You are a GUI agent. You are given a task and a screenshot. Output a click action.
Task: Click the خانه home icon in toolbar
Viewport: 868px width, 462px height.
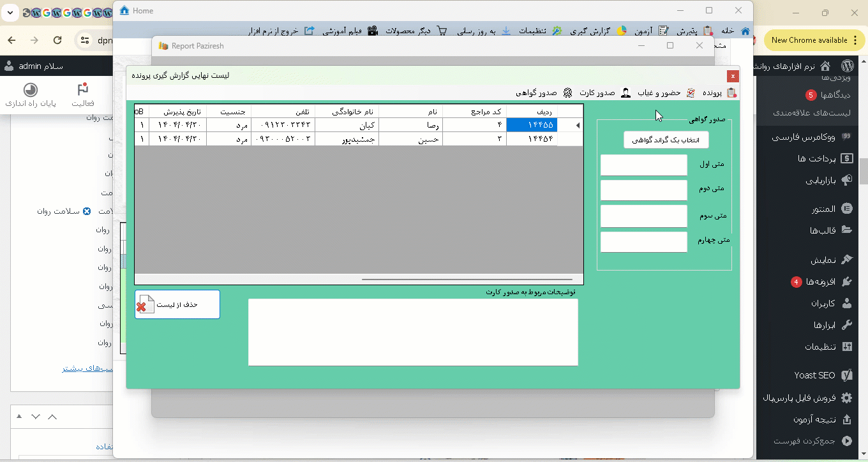point(745,31)
